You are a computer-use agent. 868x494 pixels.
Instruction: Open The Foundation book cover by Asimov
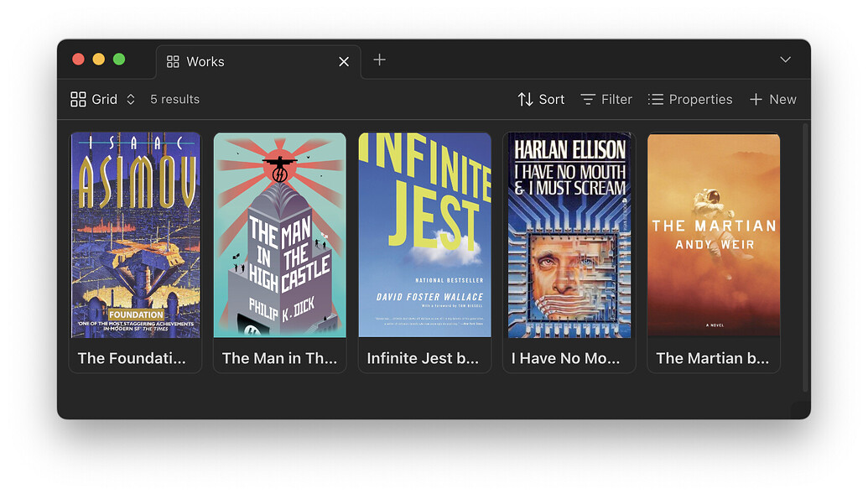135,235
